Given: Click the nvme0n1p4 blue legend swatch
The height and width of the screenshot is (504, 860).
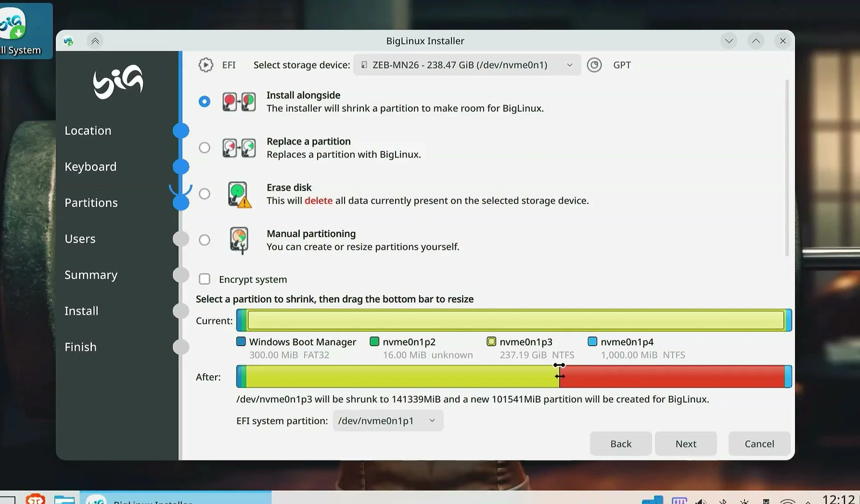Looking at the screenshot, I should click(x=592, y=341).
